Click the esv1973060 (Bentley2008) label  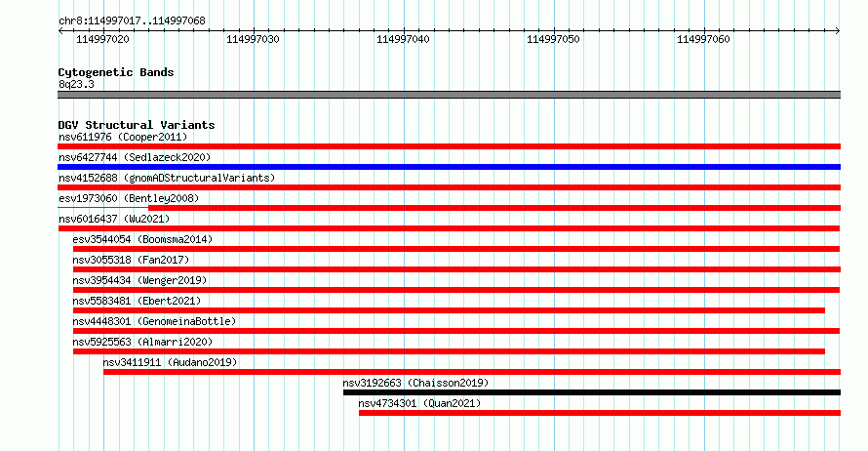coord(129,198)
